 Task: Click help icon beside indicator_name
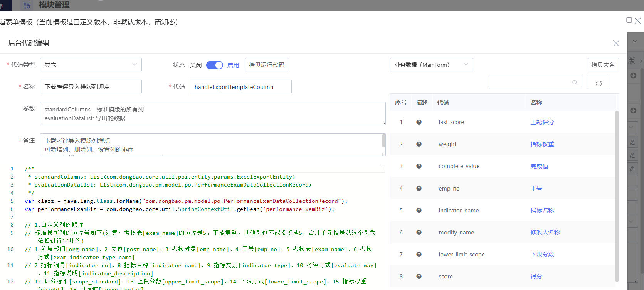(419, 210)
